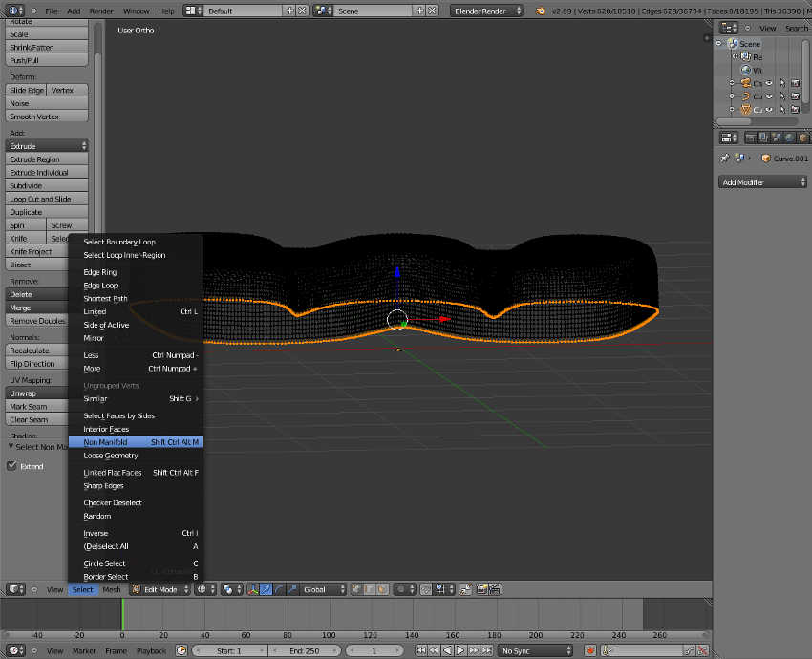Expand the Ca object in outliner
The height and width of the screenshot is (659, 812).
pyautogui.click(x=731, y=83)
